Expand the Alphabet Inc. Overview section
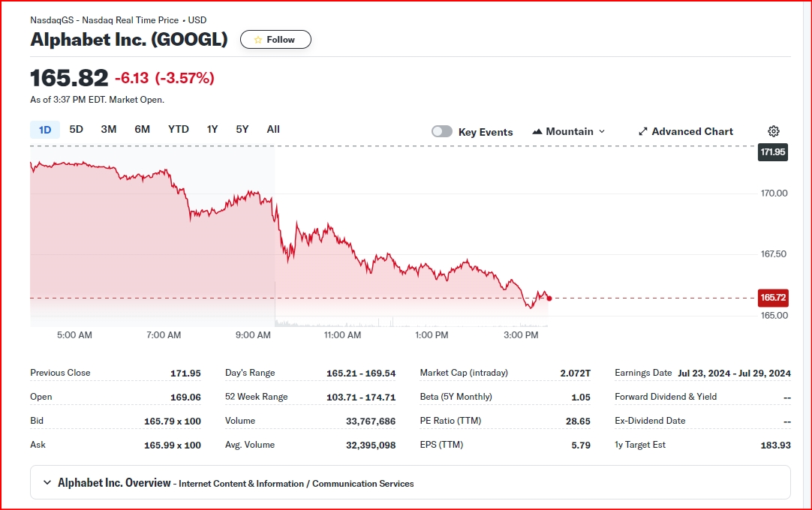The height and width of the screenshot is (510, 812). coord(411,482)
